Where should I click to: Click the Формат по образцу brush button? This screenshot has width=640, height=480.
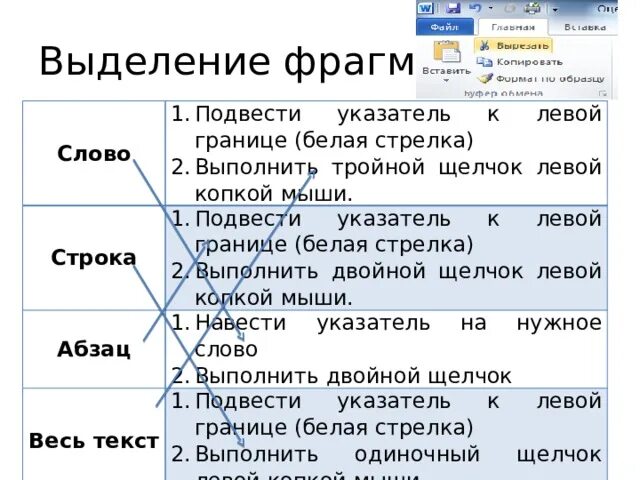pos(541,78)
